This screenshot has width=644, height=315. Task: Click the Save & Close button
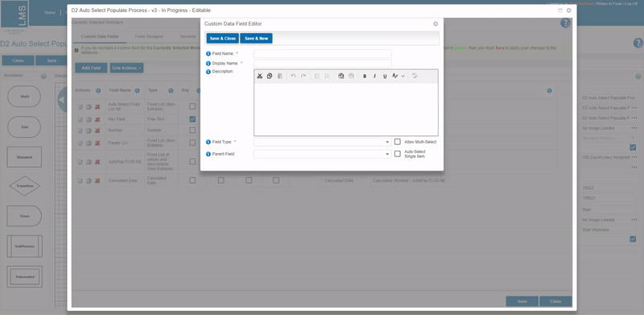(223, 38)
